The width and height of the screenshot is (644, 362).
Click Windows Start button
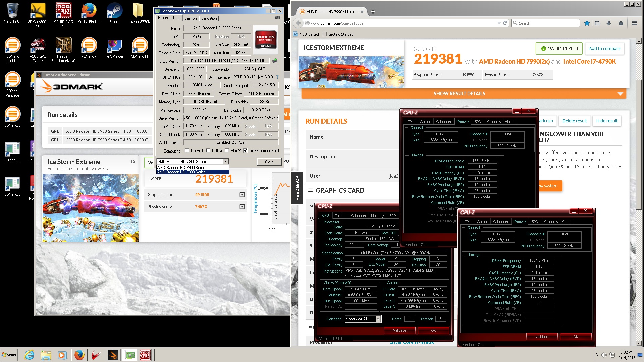pos(9,355)
